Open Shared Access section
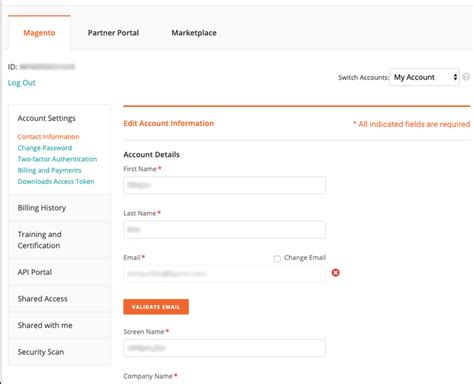Screen dimensions: 474x384 59,299
